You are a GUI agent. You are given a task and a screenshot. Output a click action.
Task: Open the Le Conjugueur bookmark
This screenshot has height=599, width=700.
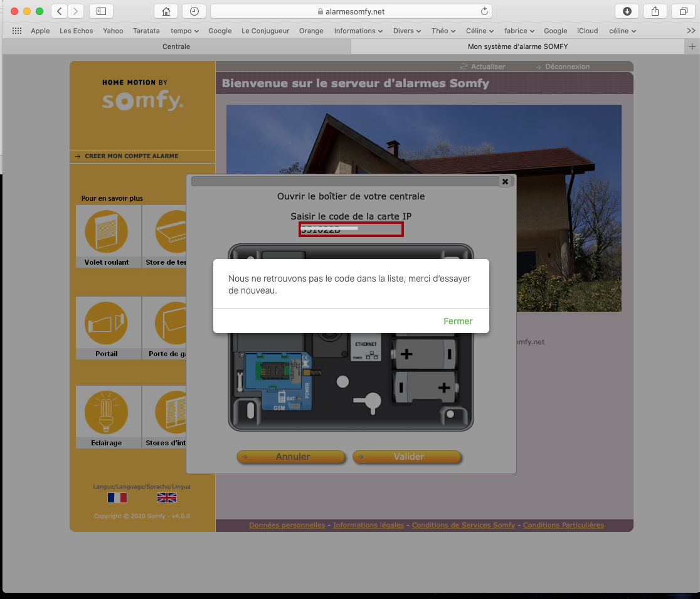point(265,31)
